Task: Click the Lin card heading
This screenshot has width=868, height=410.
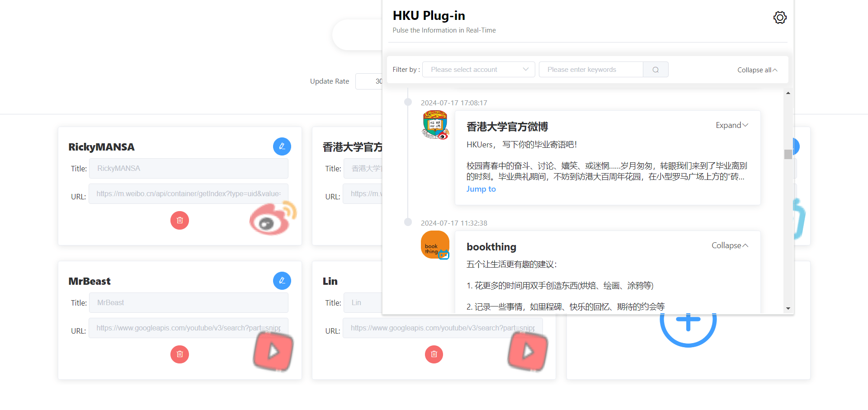Action: [330, 281]
